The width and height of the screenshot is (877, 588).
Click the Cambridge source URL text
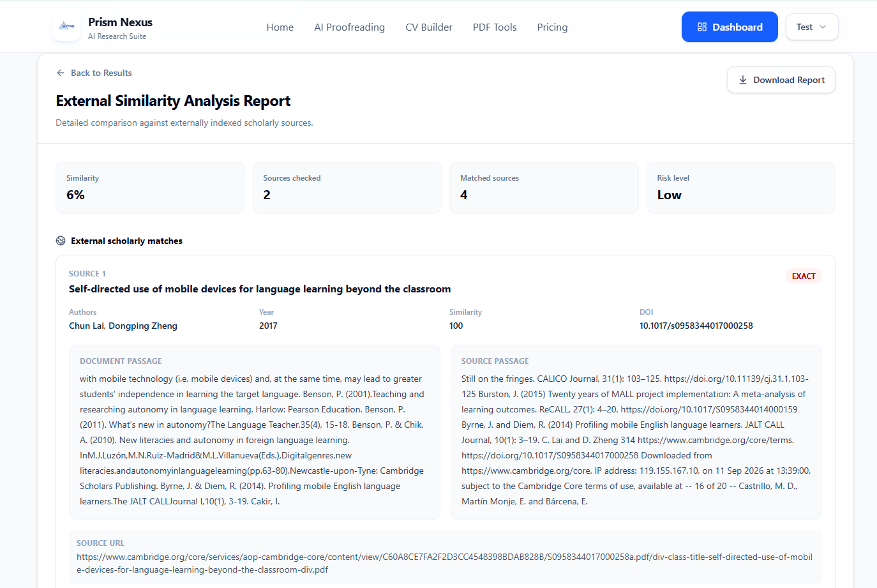444,563
